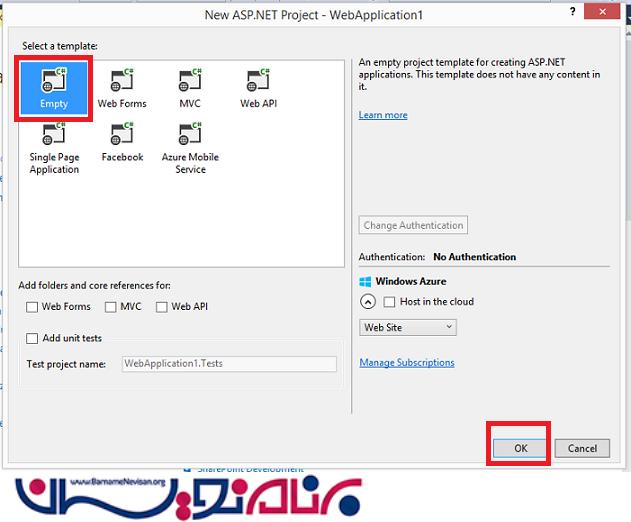
Task: Select the Azure Mobile Service template
Action: coord(190,148)
